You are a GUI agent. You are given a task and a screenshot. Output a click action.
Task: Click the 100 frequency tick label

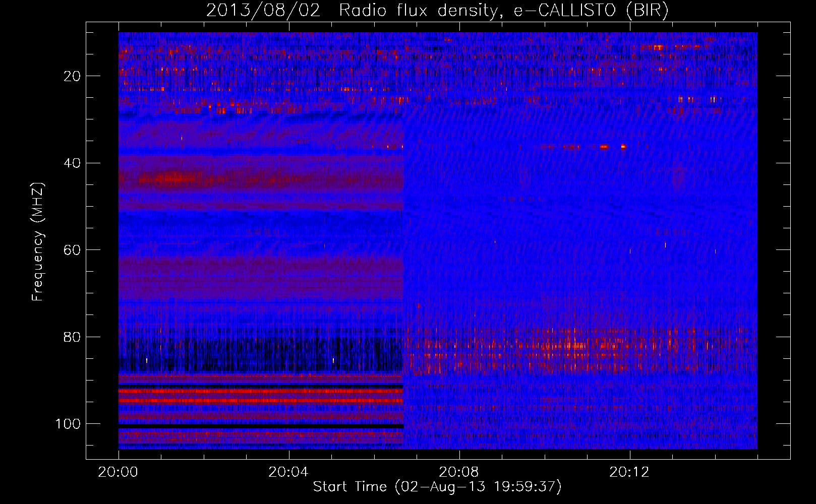tap(68, 424)
